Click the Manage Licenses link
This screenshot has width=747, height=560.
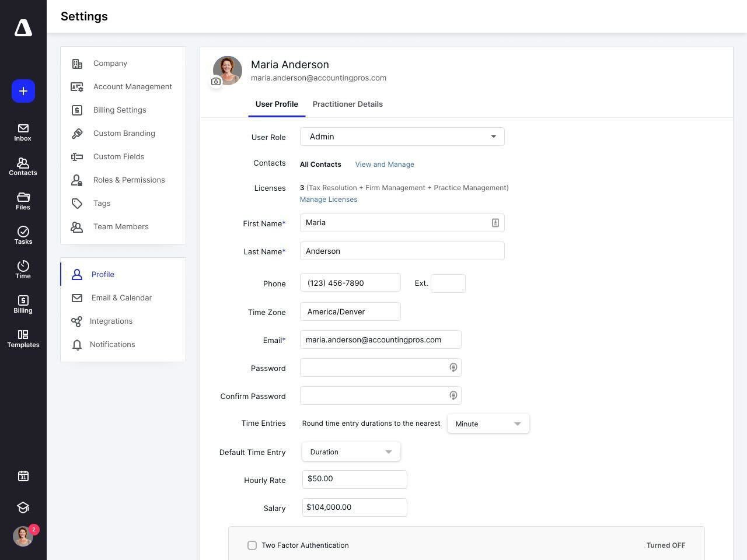pyautogui.click(x=329, y=199)
